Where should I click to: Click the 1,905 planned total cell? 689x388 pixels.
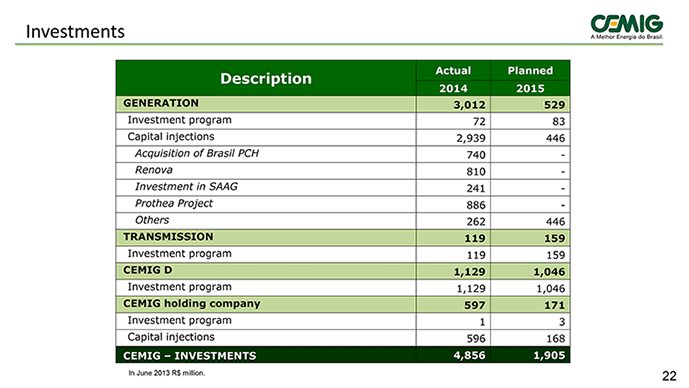point(530,355)
